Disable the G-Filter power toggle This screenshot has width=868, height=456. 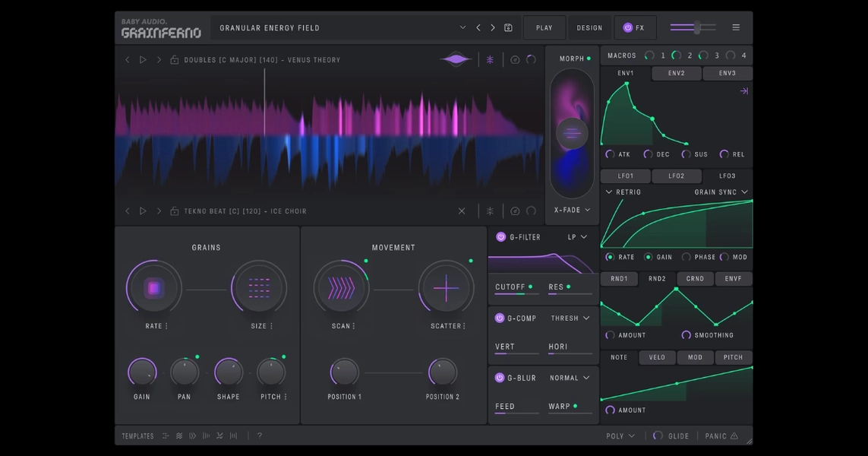[x=501, y=237]
